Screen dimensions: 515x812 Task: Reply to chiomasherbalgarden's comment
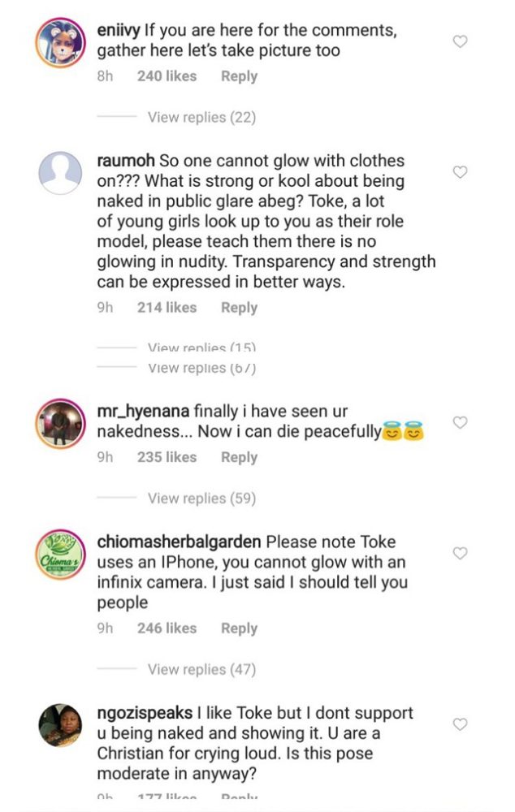(x=240, y=626)
